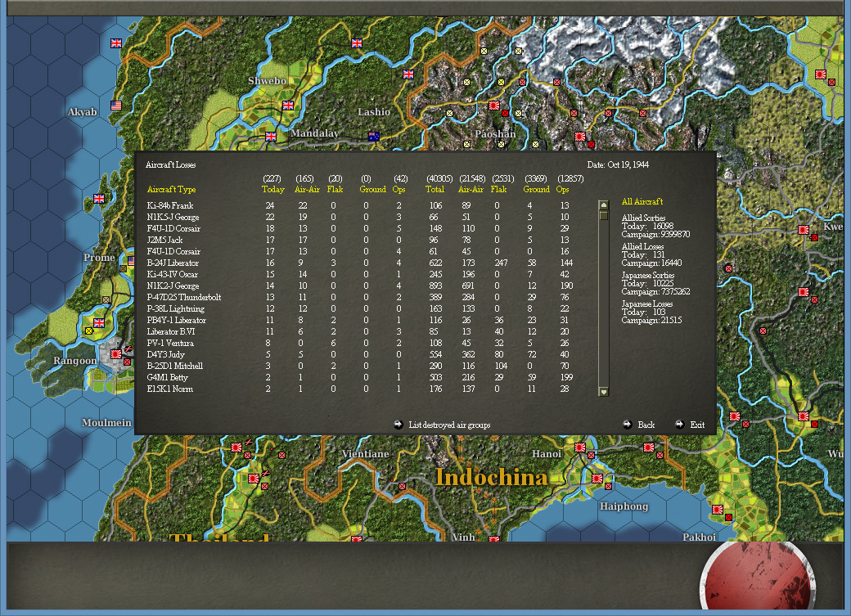
Task: Sort by Ground header under (3369)
Action: click(x=536, y=190)
